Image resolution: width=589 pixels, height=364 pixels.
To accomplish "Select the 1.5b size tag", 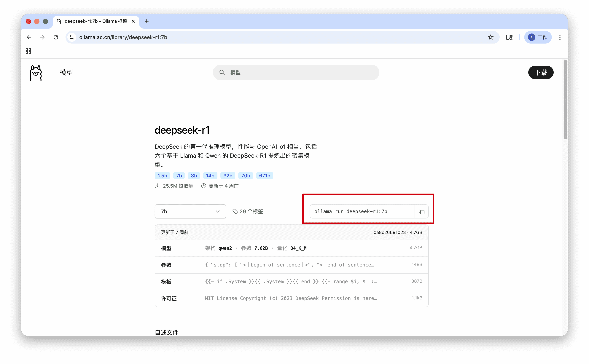I will pos(162,176).
